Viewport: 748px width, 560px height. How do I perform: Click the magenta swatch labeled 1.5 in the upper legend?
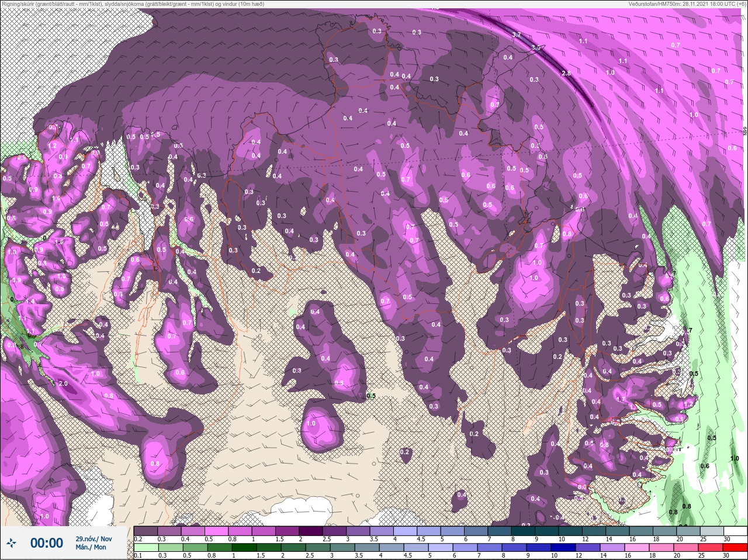[x=288, y=531]
